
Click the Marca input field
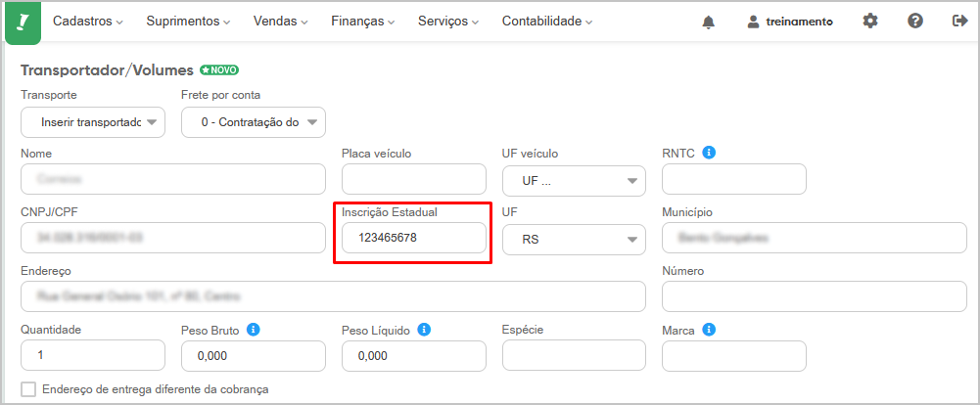point(733,356)
